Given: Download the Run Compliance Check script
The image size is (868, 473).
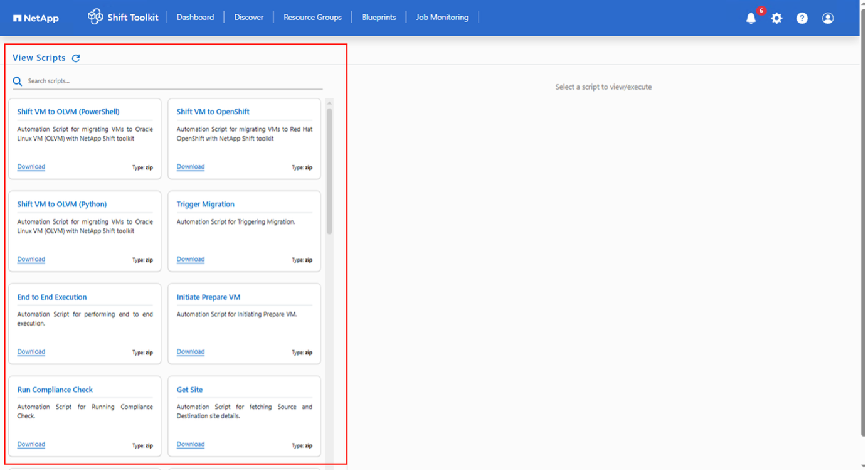Looking at the screenshot, I should (31, 445).
